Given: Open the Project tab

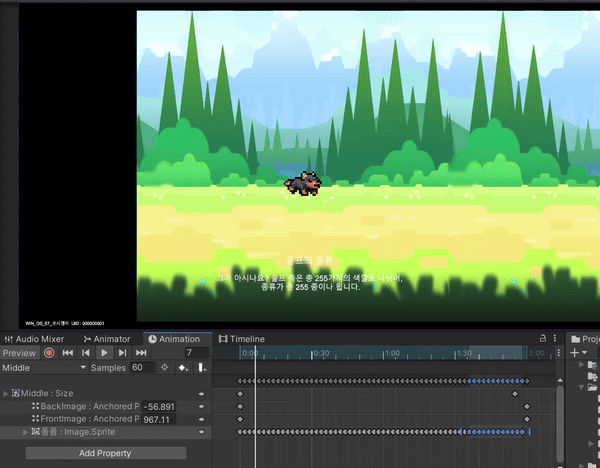Looking at the screenshot, I should [585, 339].
